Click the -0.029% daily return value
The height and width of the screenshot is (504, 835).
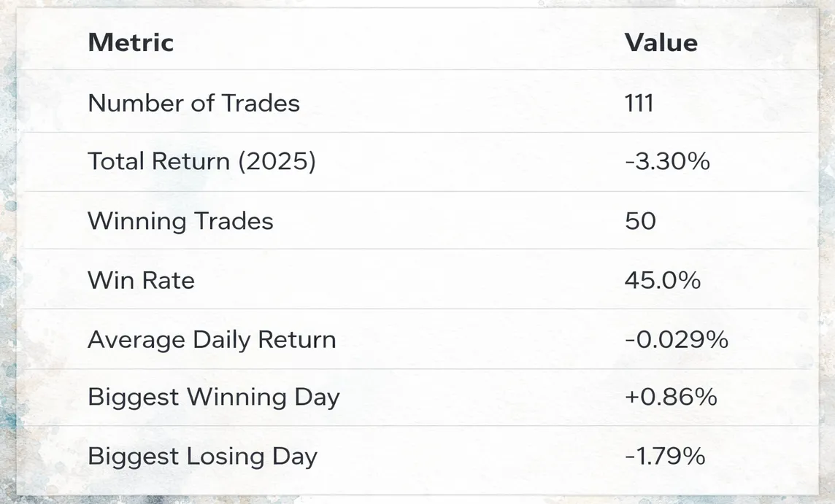(677, 340)
